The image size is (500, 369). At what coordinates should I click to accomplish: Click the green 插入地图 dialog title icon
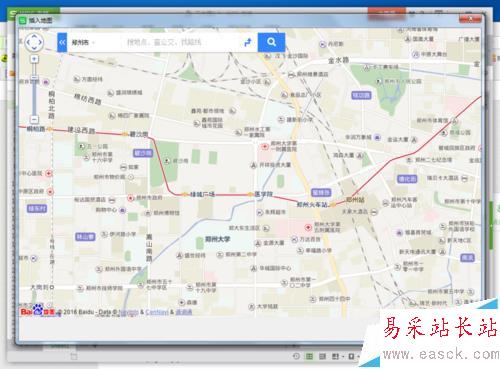point(23,20)
